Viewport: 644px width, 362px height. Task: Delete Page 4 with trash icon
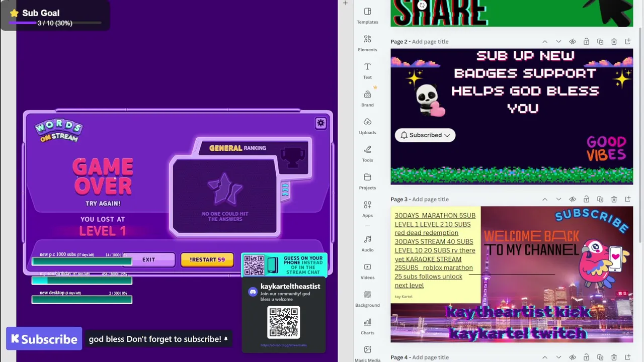coord(614,357)
